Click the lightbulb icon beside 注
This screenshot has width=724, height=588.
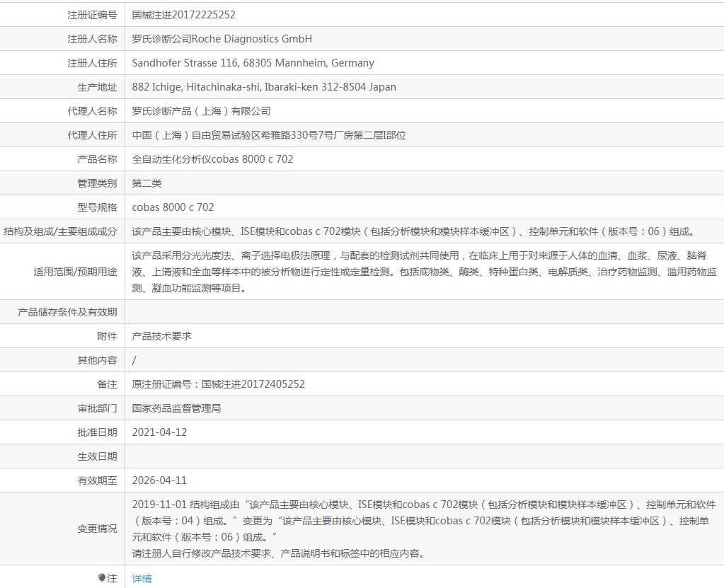(x=102, y=578)
